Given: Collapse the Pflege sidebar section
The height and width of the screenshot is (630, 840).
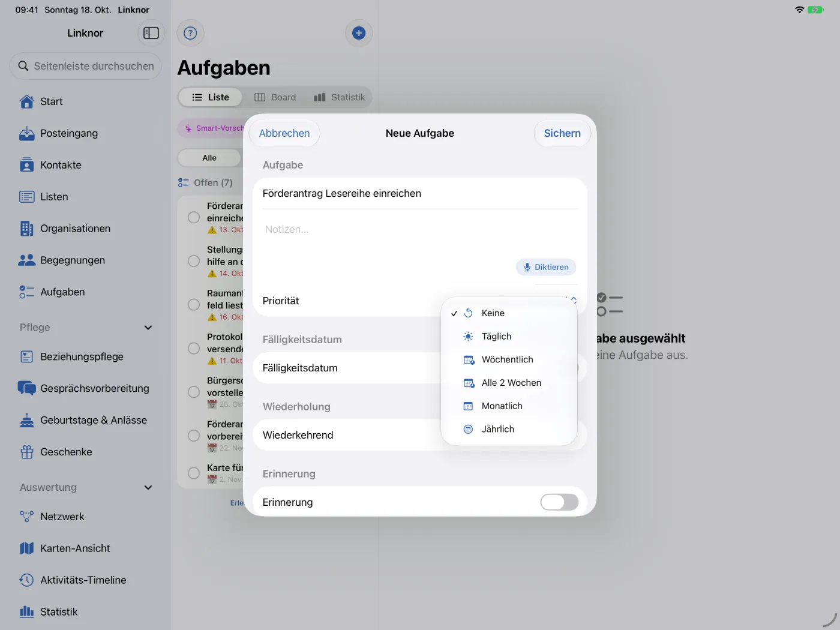Looking at the screenshot, I should tap(148, 328).
